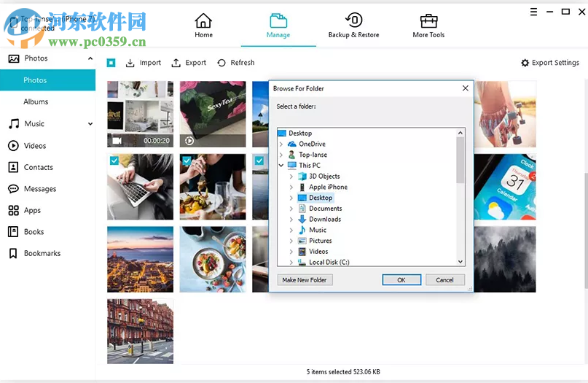Click the Export button
This screenshot has height=383, width=588.
(x=189, y=63)
